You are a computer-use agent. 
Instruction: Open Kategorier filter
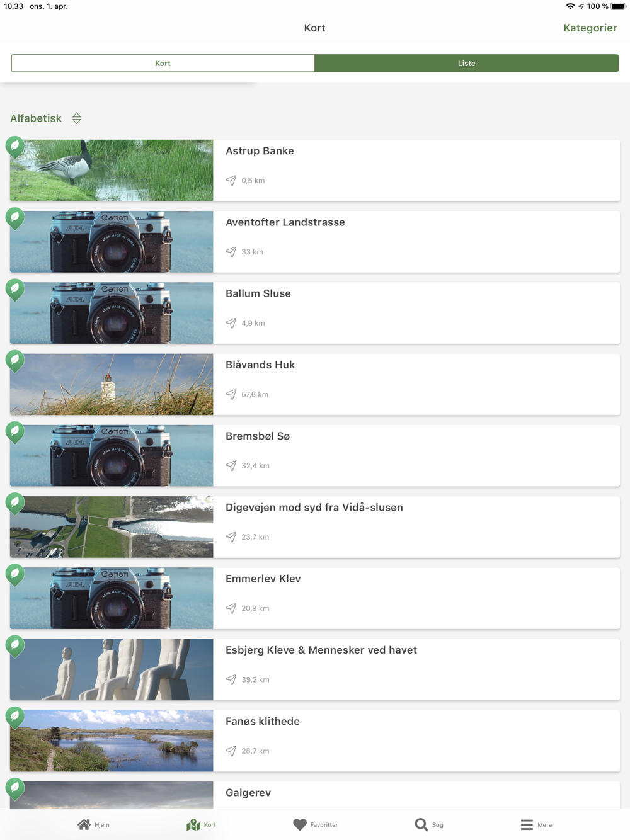point(590,28)
